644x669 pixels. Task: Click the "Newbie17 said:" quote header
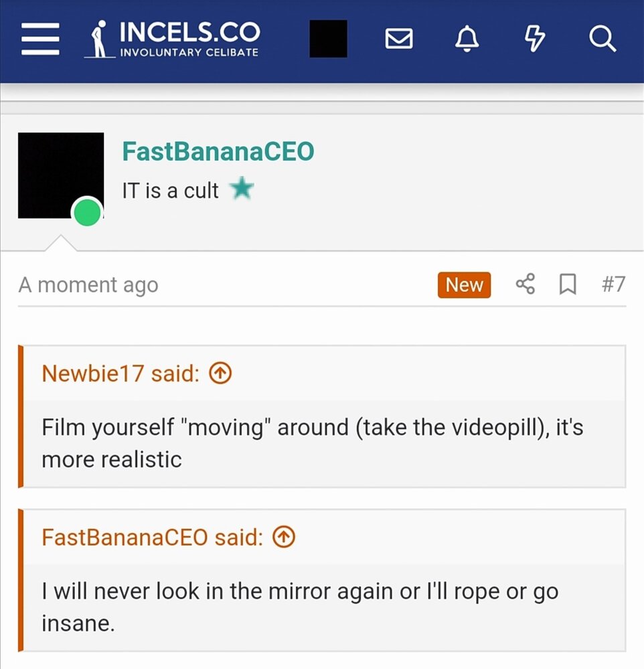[x=120, y=374]
